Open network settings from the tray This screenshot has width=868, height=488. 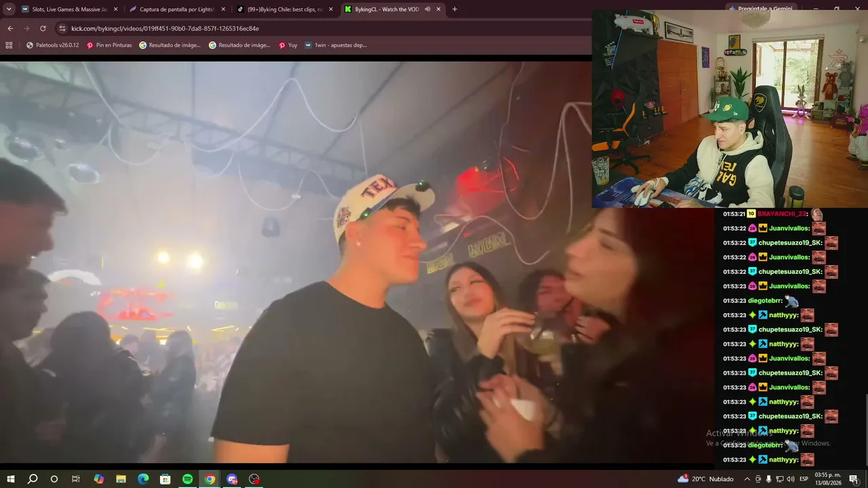click(780, 479)
